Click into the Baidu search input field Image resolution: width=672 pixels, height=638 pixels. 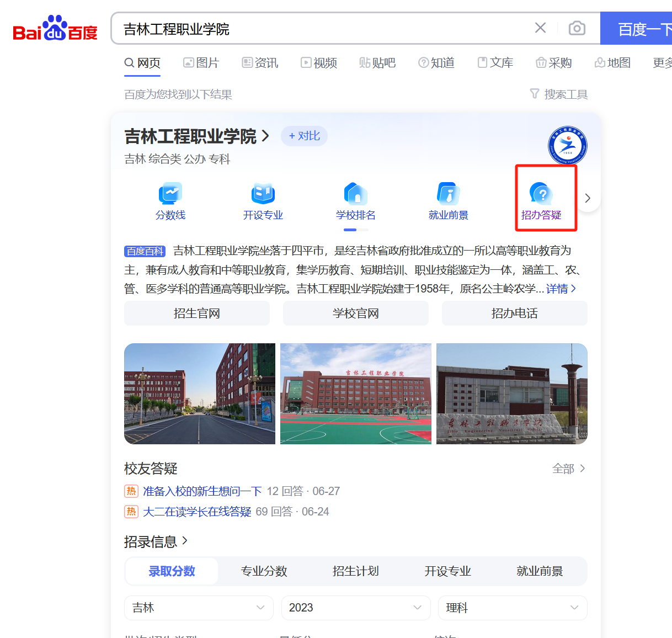pyautogui.click(x=320, y=29)
